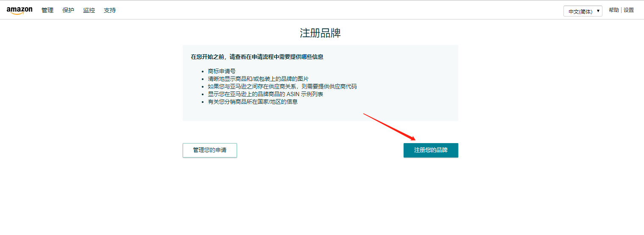Click the 供应商代码 bullet line

(x=282, y=86)
